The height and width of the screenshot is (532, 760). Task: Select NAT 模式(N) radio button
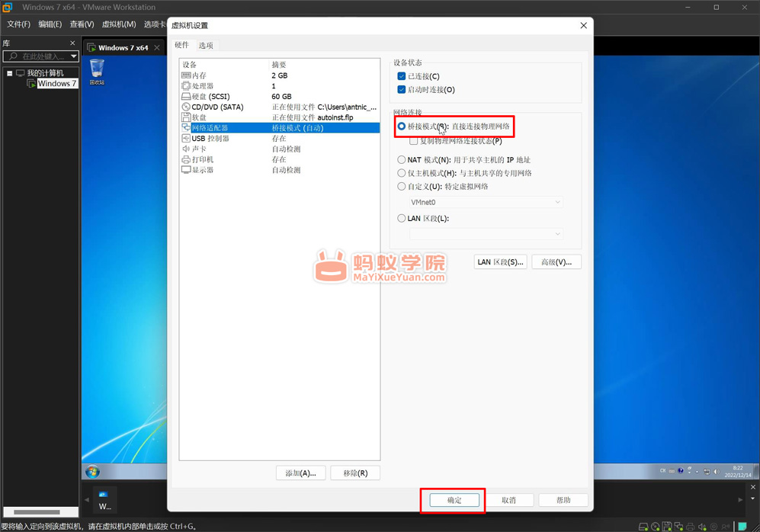click(x=401, y=160)
